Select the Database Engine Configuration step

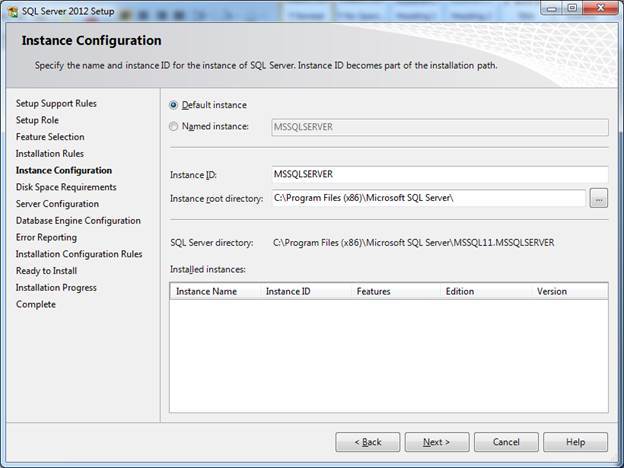[x=78, y=220]
